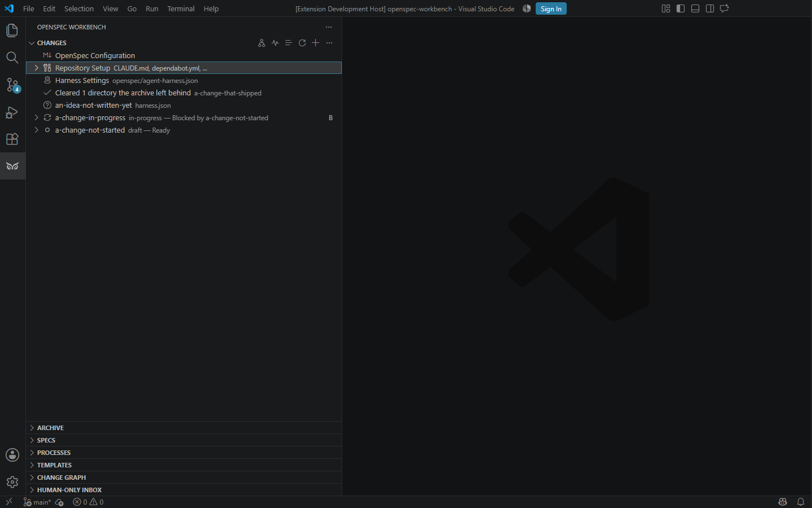Open the Source Control view
This screenshot has width=812, height=508.
coord(12,85)
